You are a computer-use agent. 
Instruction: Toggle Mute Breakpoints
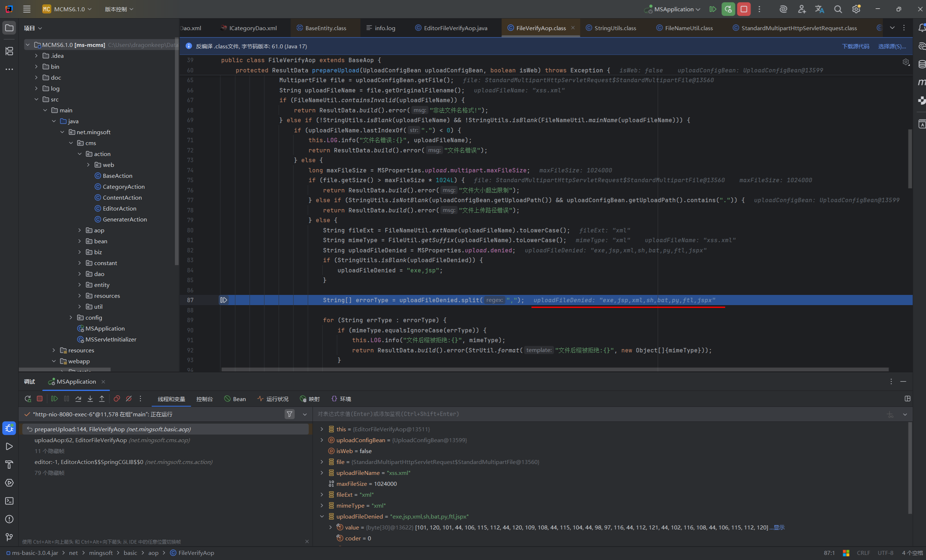click(128, 399)
